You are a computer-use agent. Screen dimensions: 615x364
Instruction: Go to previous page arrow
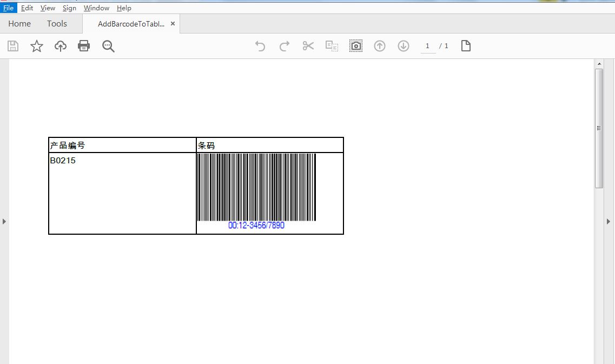click(380, 46)
